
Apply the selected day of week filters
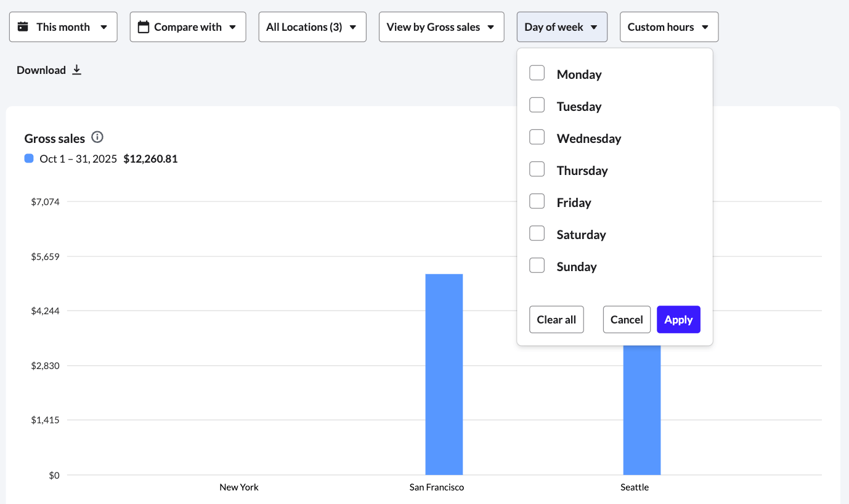coord(678,319)
